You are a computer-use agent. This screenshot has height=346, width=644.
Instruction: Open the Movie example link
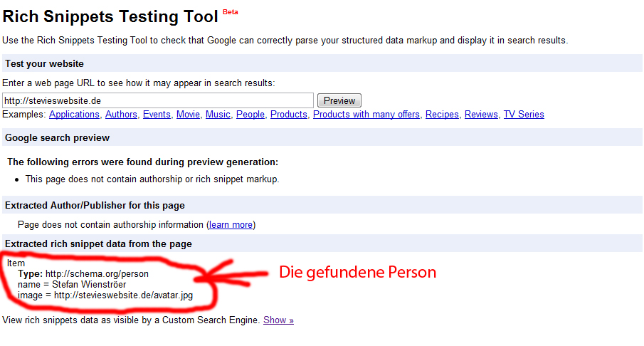[x=188, y=114]
